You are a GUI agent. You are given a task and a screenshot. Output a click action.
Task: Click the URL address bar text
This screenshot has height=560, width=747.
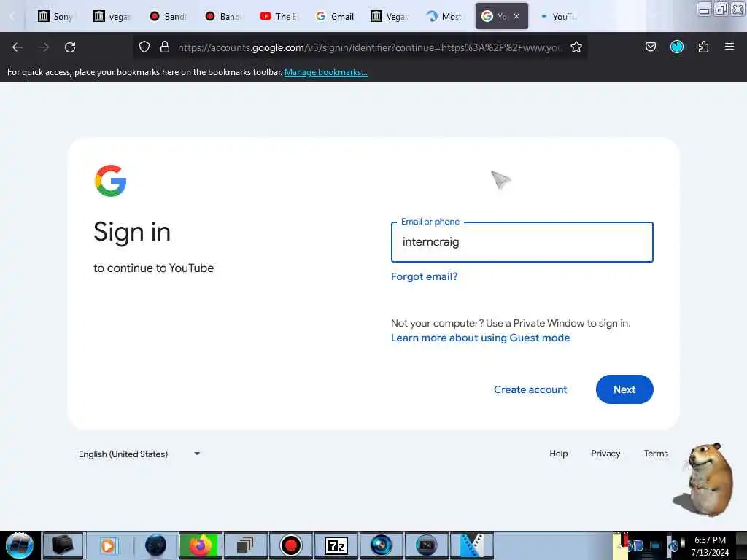click(x=370, y=47)
